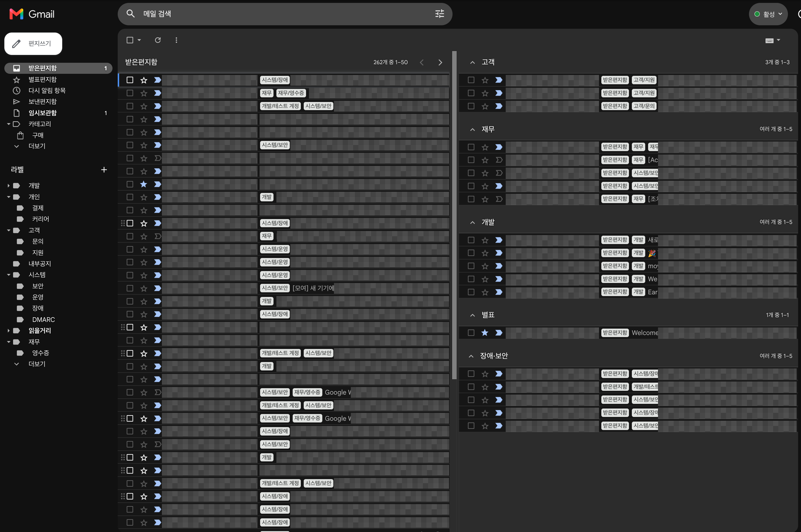Check the first 고객/지원 message checkbox

471,80
